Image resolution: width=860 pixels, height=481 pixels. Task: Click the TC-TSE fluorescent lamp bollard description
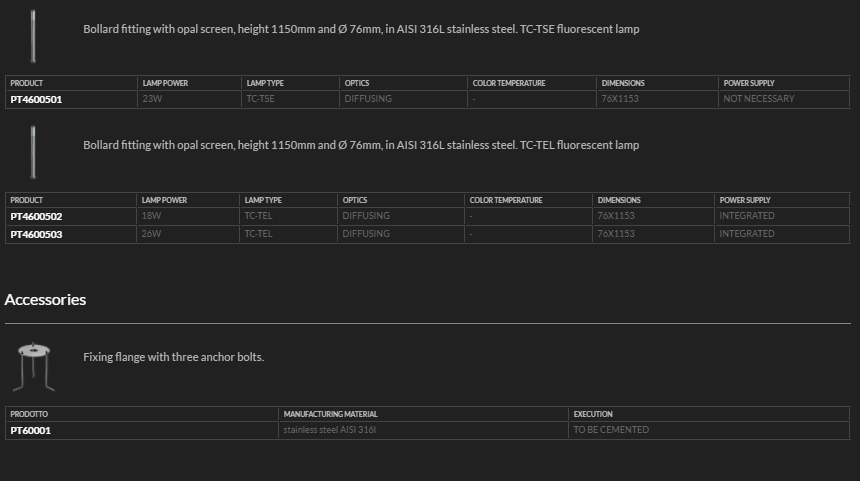click(x=361, y=29)
